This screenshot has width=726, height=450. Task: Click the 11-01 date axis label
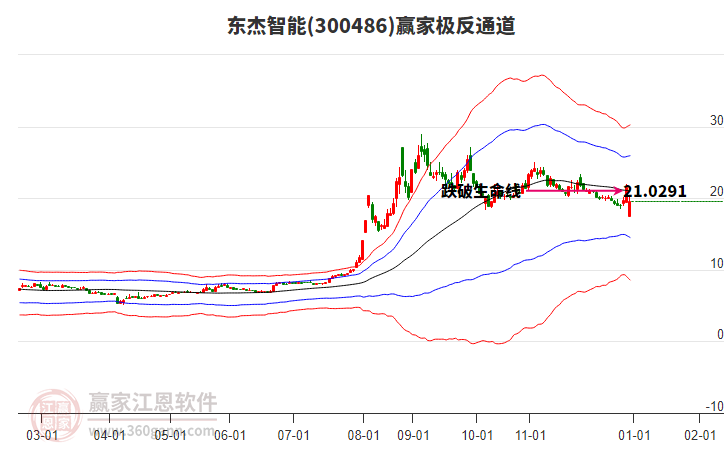coord(530,435)
